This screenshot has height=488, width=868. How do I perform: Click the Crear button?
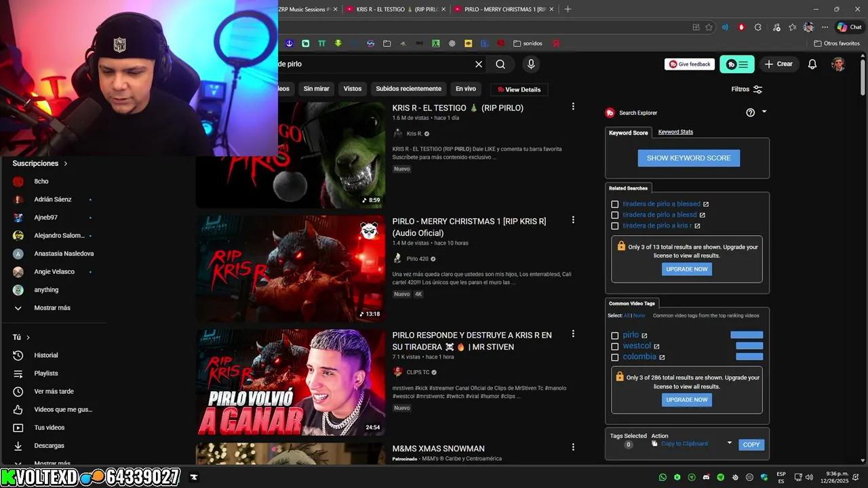pyautogui.click(x=778, y=64)
